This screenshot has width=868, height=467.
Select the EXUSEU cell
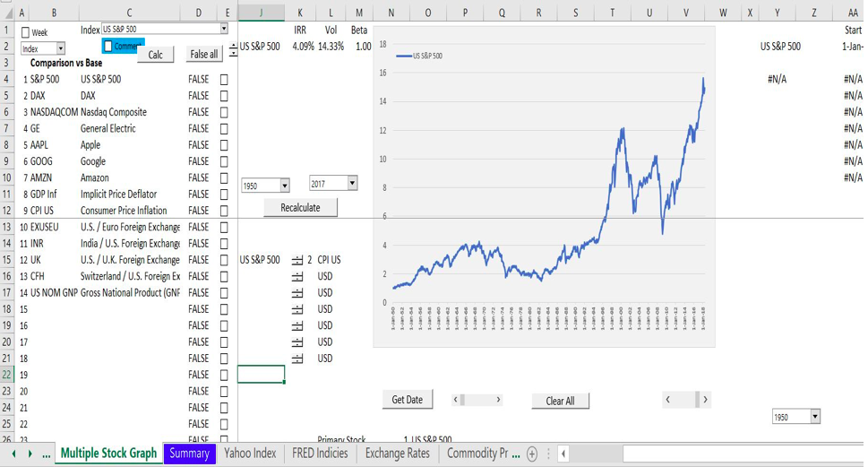[x=54, y=227]
